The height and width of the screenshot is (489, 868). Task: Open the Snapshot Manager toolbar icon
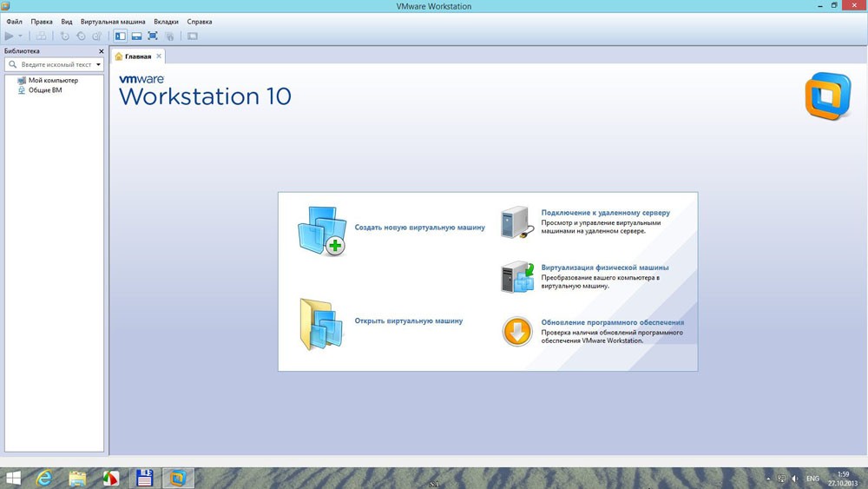tap(97, 36)
